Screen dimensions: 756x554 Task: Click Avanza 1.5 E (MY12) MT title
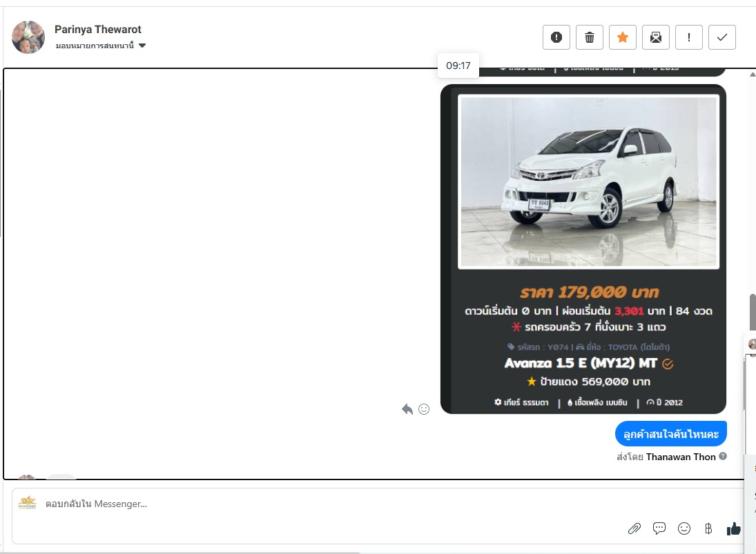(581, 363)
